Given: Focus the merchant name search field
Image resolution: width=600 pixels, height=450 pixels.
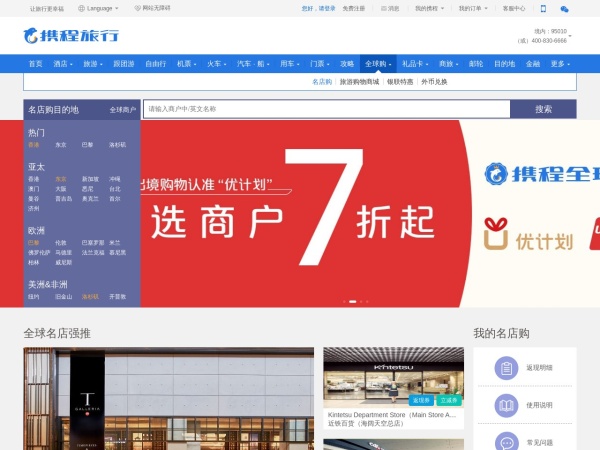Looking at the screenshot, I should click(327, 109).
